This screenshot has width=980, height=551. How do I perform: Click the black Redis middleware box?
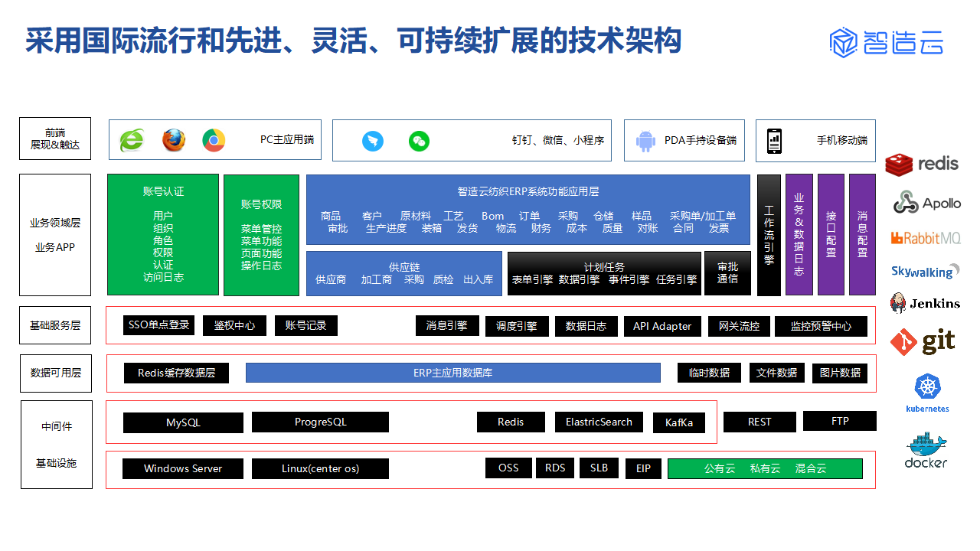(511, 422)
